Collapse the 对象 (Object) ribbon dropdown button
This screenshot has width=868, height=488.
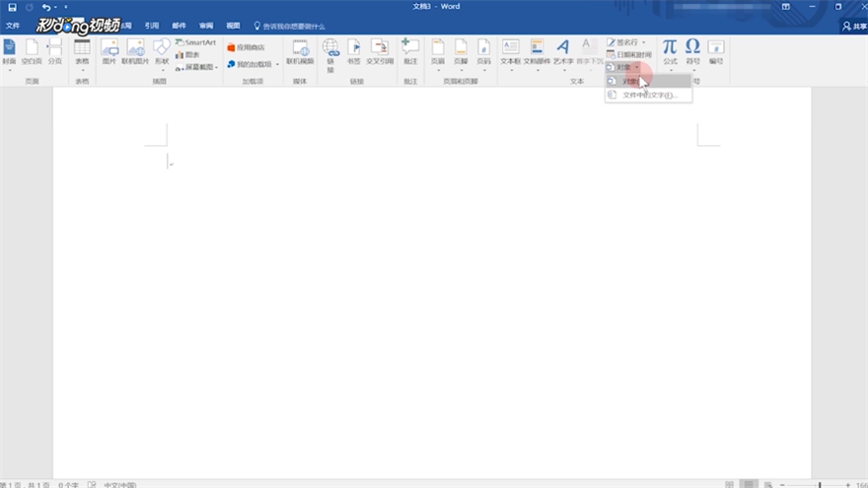(622, 67)
